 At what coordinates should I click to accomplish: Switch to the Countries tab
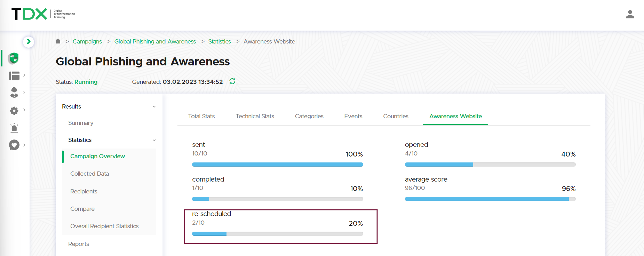point(396,116)
